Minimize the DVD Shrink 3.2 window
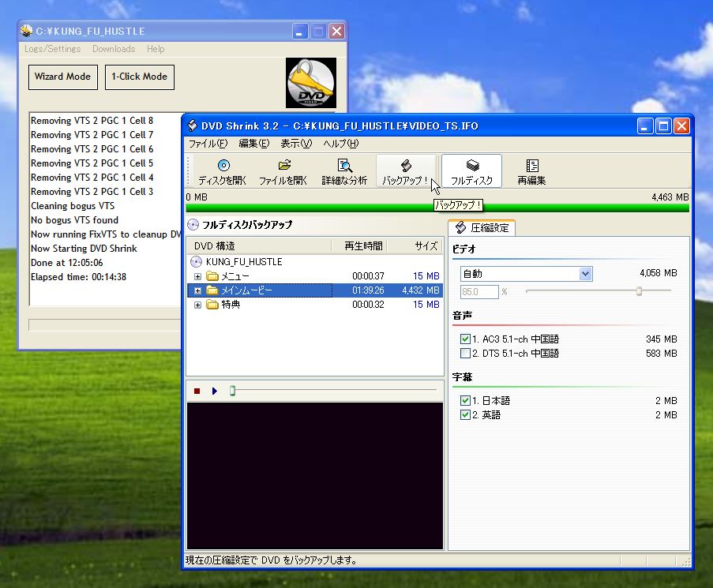Image resolution: width=713 pixels, height=588 pixels. point(645,126)
